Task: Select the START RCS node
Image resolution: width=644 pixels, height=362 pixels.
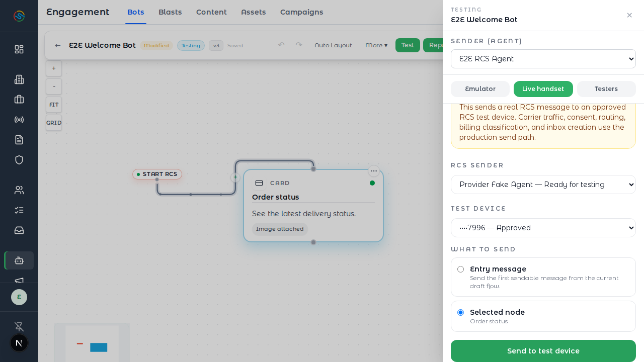Action: pos(157,174)
